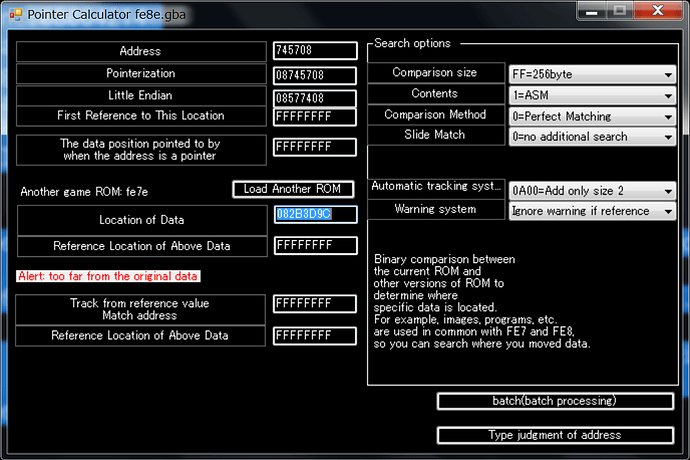Click the Track from reference value Match address label

140,310
